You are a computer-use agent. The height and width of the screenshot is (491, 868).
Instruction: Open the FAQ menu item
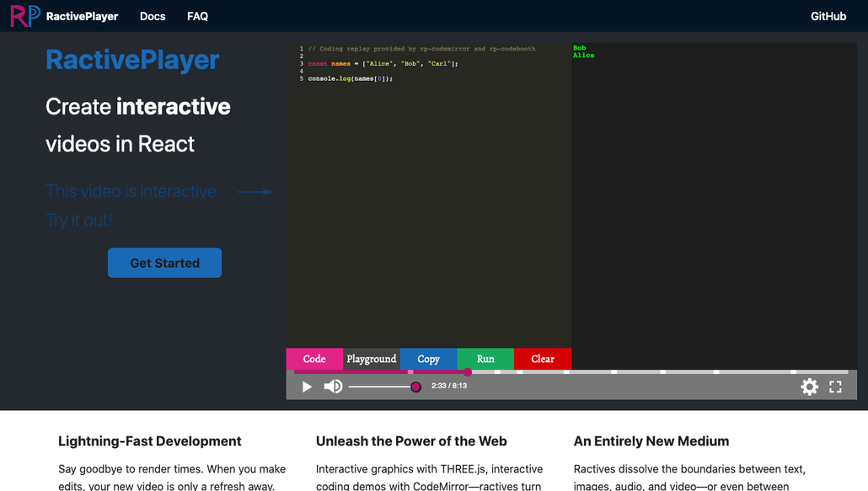[x=197, y=16]
